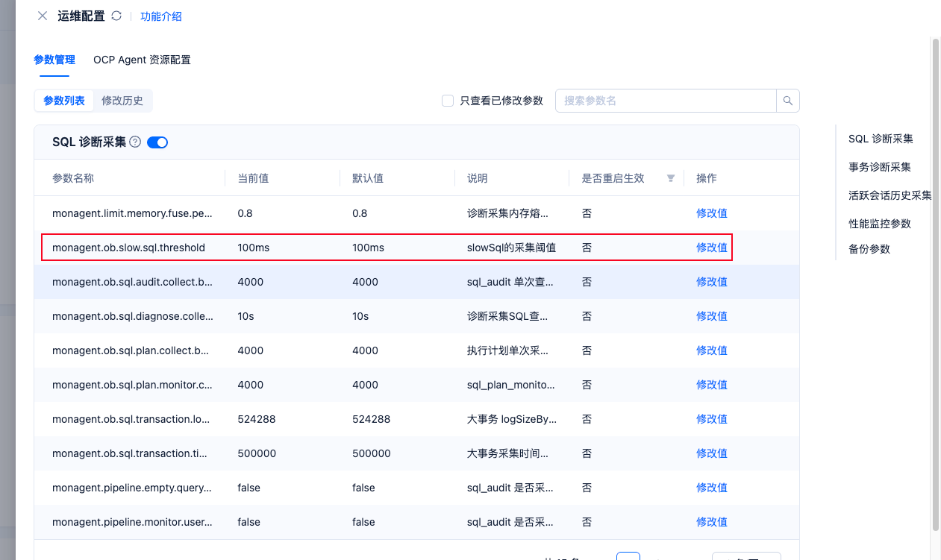This screenshot has height=560, width=941.
Task: Close the 运维配置 drawer with X icon
Action: click(x=43, y=16)
